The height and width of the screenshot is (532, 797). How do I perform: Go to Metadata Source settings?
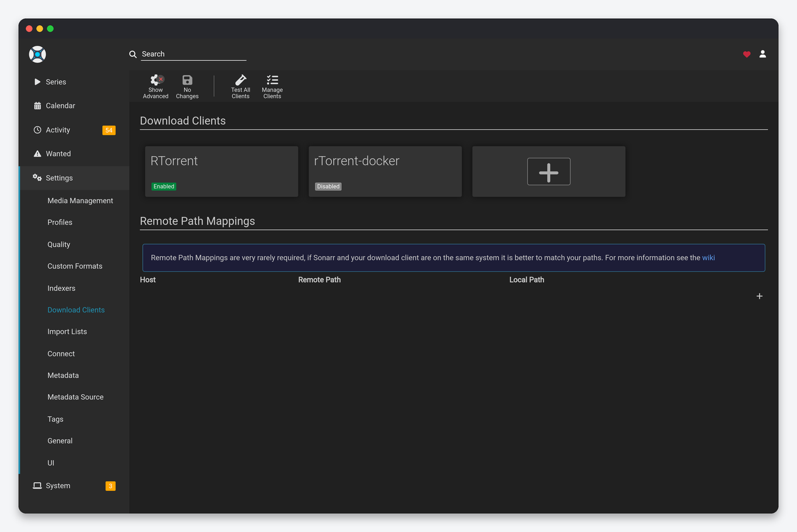point(76,397)
